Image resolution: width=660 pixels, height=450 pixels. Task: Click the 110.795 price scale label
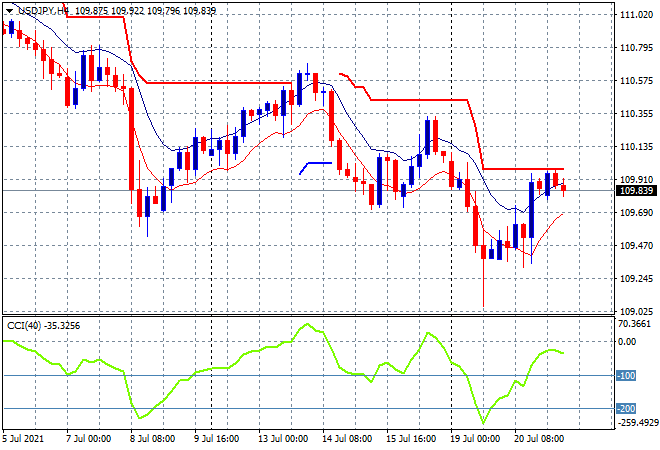click(636, 48)
